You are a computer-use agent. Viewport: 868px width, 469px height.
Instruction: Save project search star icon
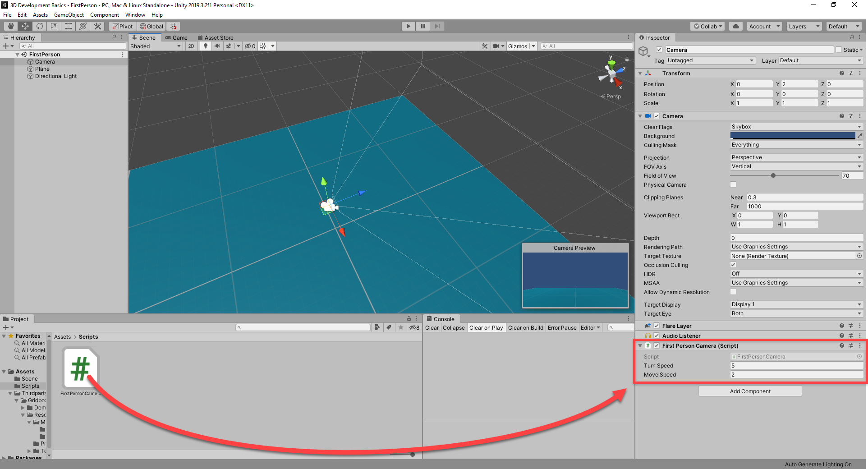pyautogui.click(x=401, y=327)
